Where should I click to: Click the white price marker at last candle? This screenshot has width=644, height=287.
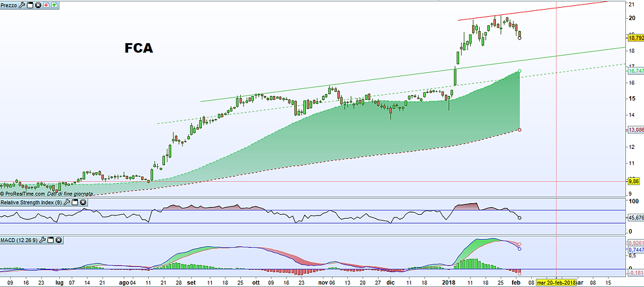(x=520, y=38)
